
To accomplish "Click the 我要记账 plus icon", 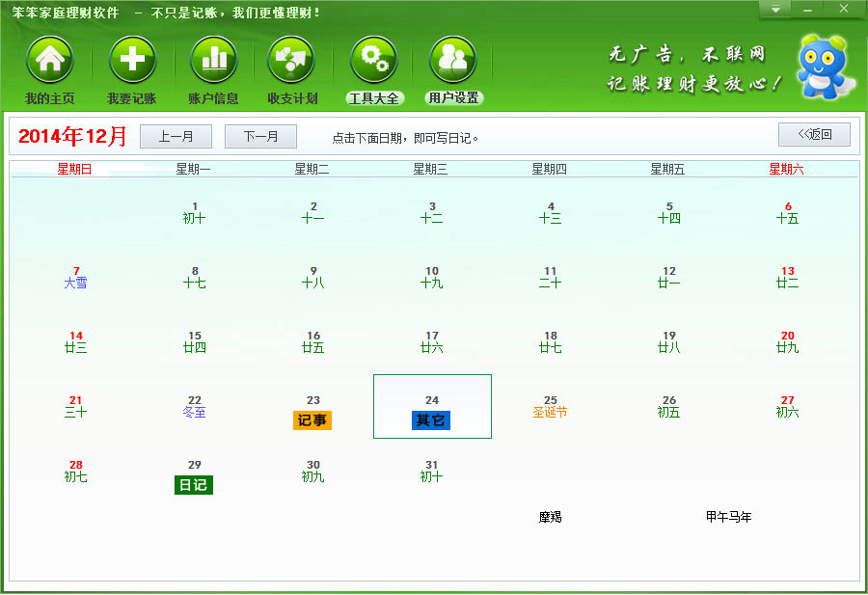I will (132, 61).
